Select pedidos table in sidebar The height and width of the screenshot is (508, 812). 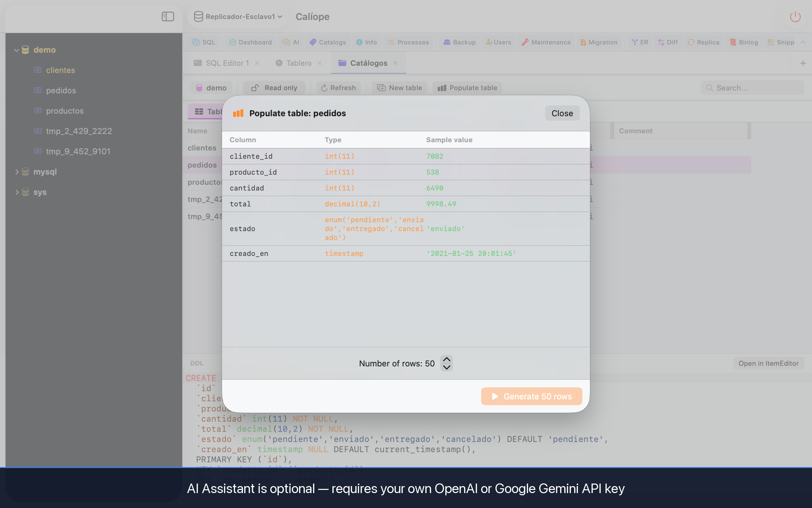[61, 90]
